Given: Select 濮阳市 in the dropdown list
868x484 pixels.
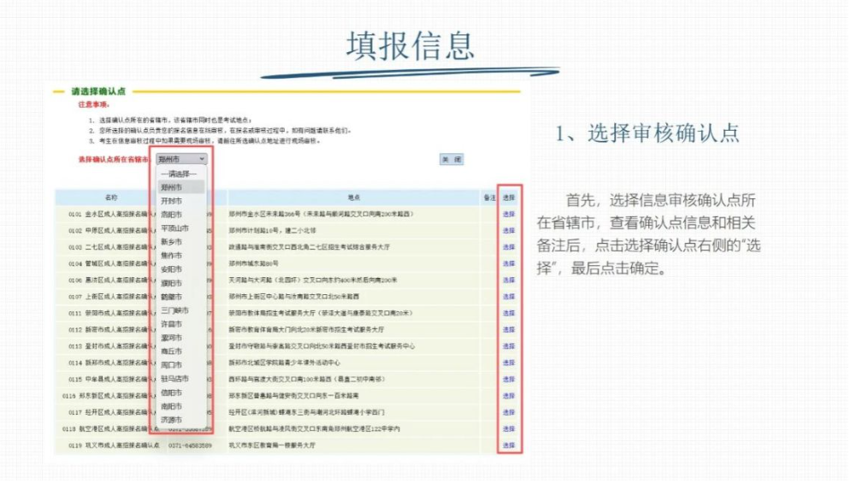Looking at the screenshot, I should [x=171, y=283].
